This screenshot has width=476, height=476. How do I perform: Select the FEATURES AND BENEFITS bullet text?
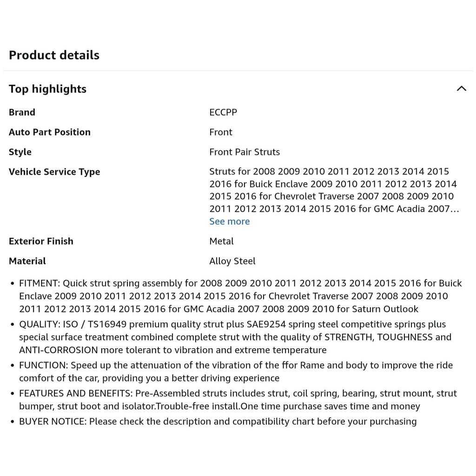click(238, 400)
